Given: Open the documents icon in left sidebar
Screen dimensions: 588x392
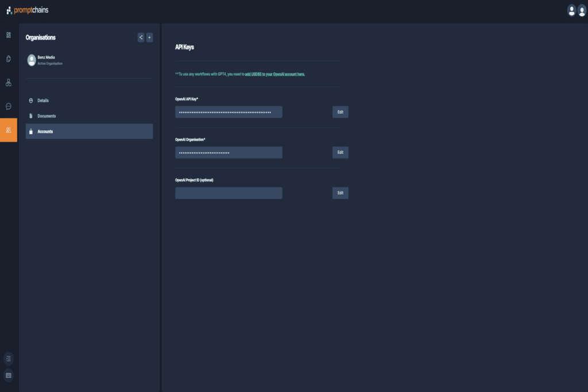Looking at the screenshot, I should [8, 59].
